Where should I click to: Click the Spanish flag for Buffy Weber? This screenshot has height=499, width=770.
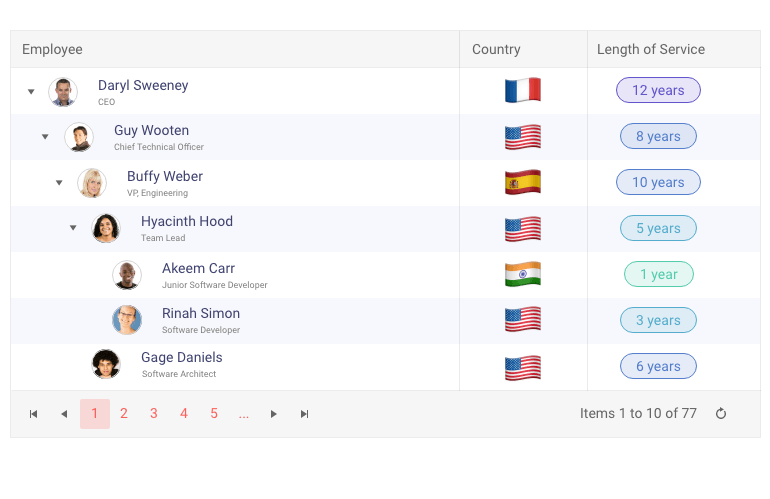522,183
